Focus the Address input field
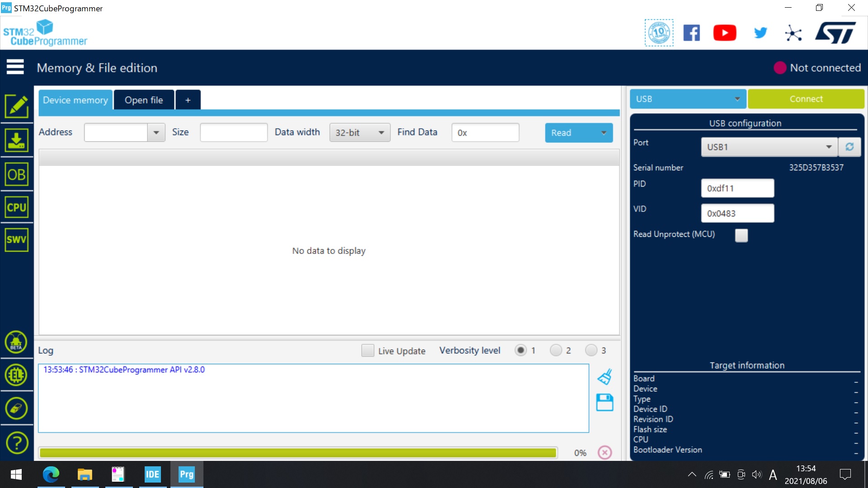Image resolution: width=868 pixels, height=488 pixels. click(116, 132)
